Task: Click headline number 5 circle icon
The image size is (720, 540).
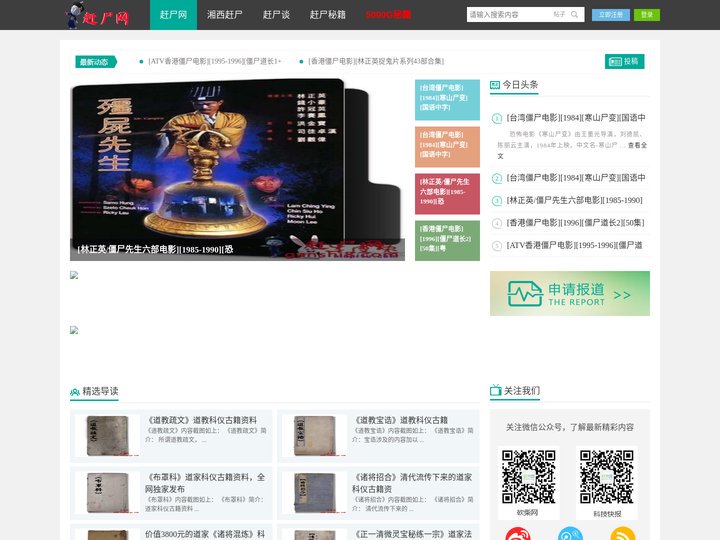Action: [x=497, y=246]
